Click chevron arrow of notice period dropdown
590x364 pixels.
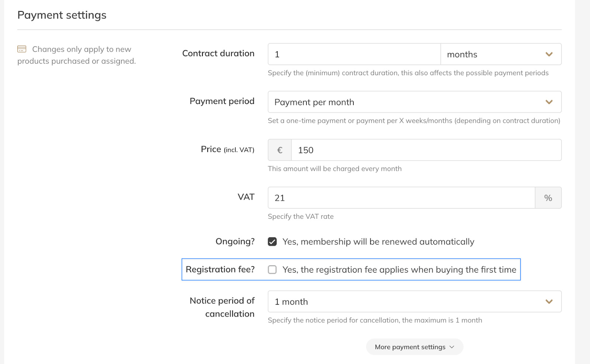pyautogui.click(x=549, y=302)
